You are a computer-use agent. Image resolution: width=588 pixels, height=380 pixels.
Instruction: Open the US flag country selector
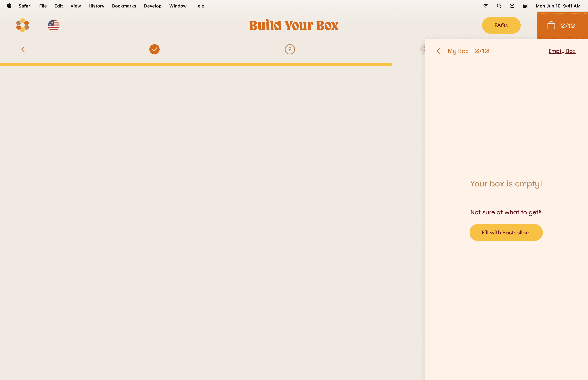pos(54,25)
